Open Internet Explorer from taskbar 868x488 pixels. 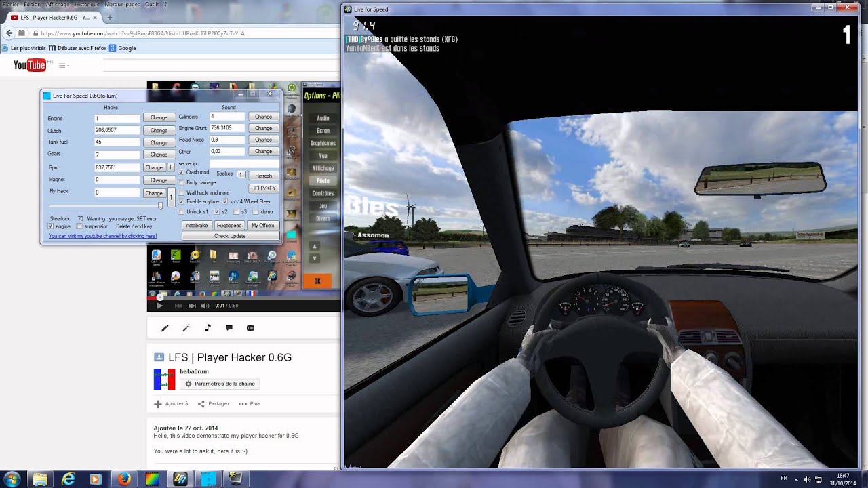click(68, 479)
